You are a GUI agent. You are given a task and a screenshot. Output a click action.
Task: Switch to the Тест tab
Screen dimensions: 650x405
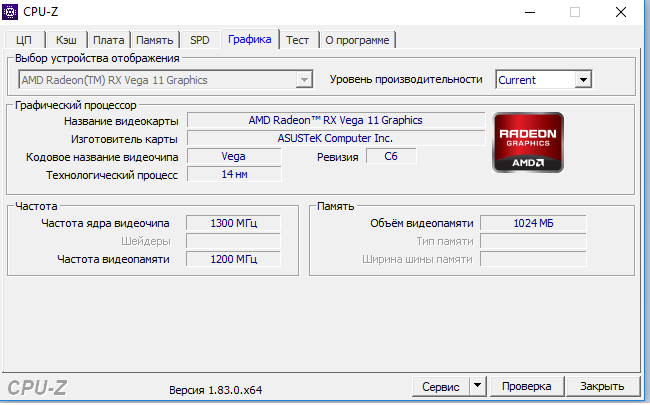297,40
